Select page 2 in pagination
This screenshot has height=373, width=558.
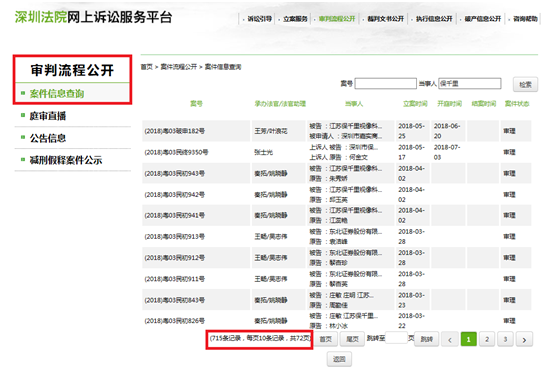pos(487,339)
